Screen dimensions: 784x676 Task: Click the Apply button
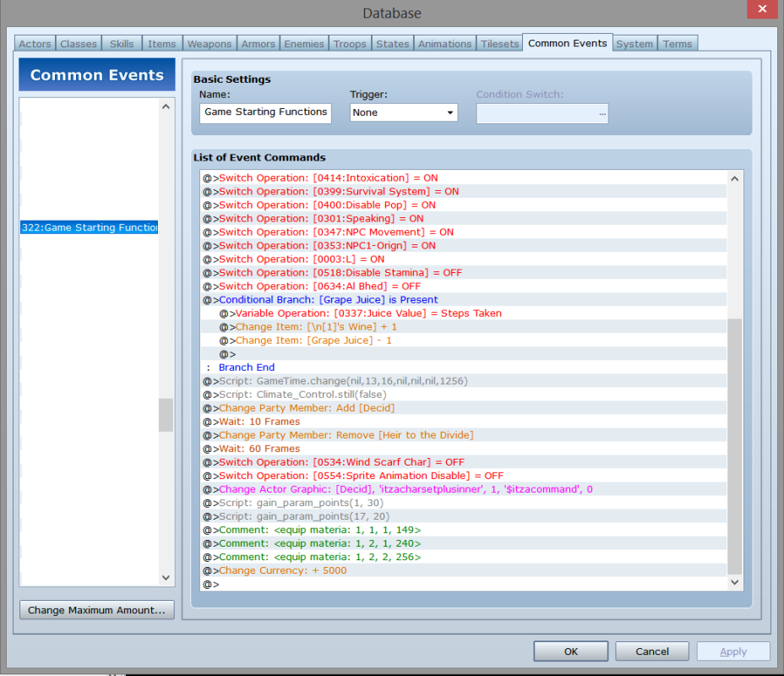(733, 651)
